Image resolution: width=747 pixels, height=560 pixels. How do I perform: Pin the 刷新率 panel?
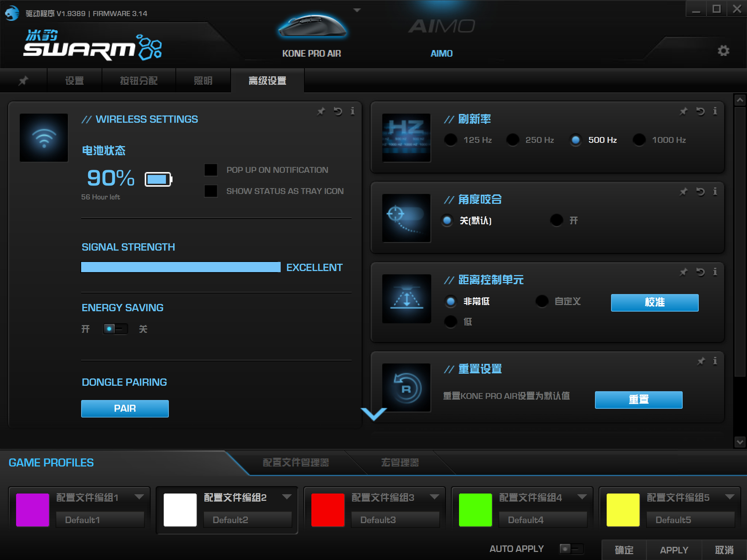[x=683, y=111]
